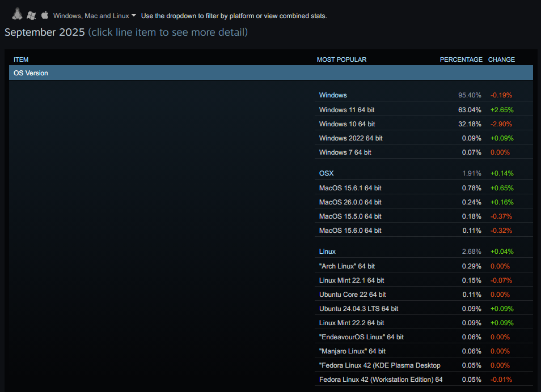541x392 pixels.
Task: Select the "EndeavourOS Linux" 64 bit row
Action: (424, 337)
